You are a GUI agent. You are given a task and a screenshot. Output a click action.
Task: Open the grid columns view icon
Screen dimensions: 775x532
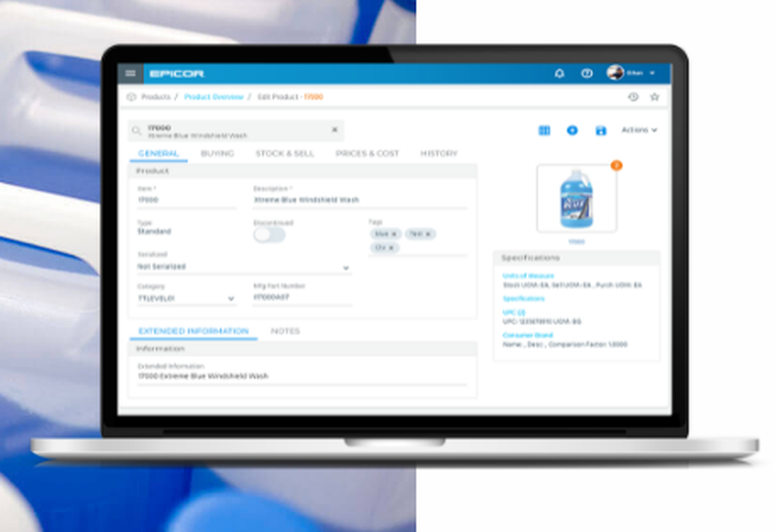544,130
